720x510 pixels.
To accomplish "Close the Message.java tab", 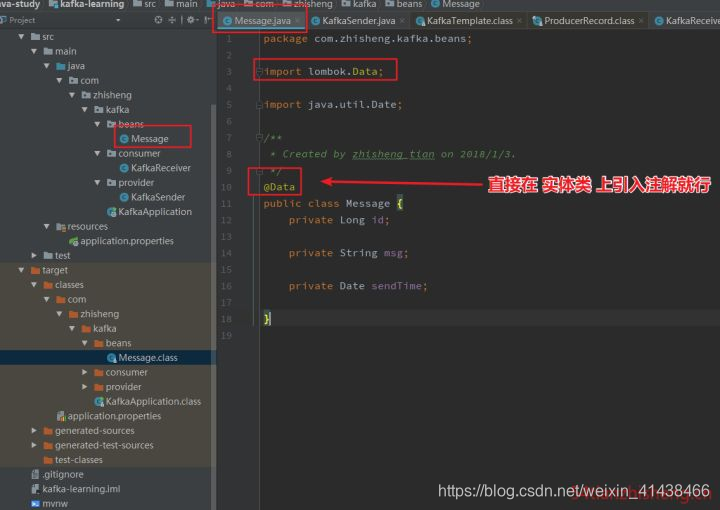I will point(298,21).
